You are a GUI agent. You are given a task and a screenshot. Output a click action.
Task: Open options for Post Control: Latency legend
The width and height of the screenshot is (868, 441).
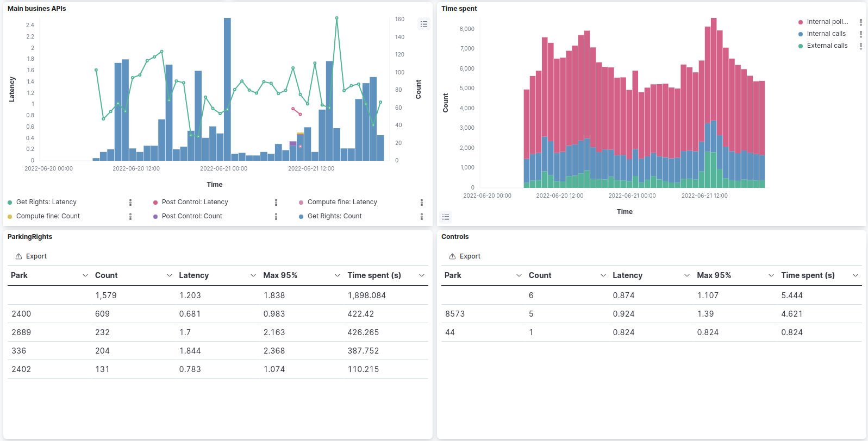(x=276, y=203)
